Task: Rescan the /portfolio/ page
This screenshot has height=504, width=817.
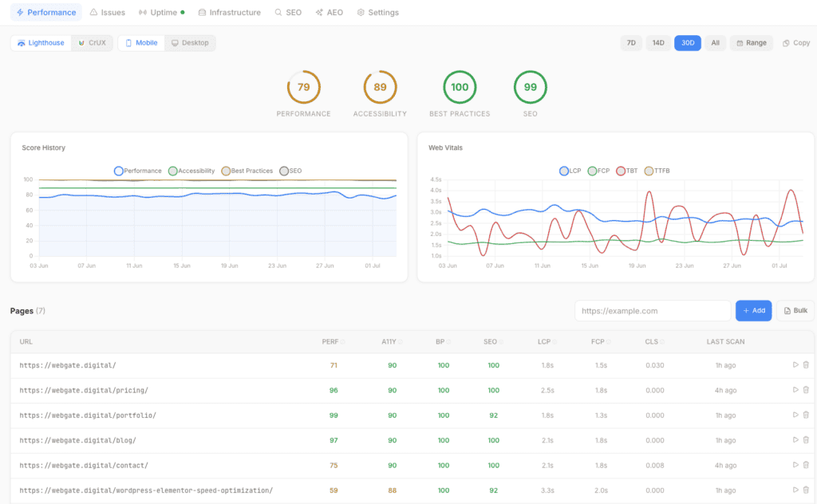Action: point(795,415)
